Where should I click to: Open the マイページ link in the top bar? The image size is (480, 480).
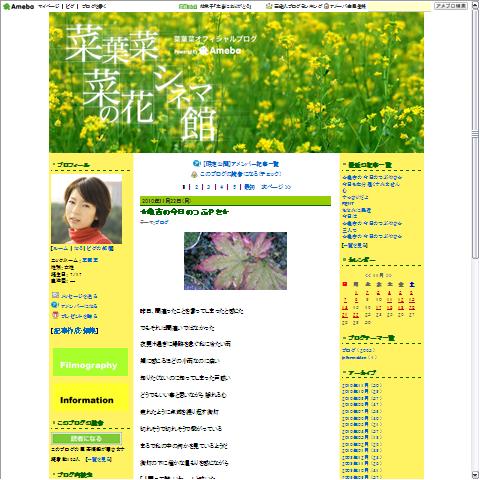point(49,6)
